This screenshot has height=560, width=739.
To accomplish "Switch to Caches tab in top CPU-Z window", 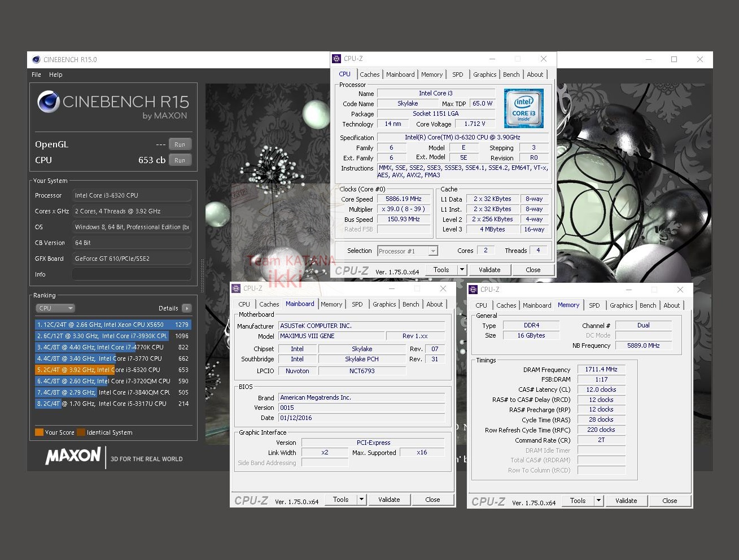I will pyautogui.click(x=370, y=75).
